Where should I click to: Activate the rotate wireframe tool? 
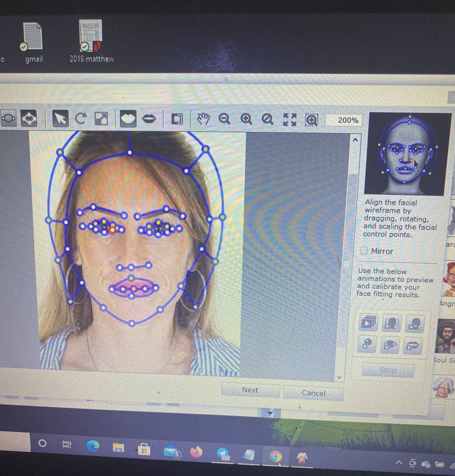(81, 119)
